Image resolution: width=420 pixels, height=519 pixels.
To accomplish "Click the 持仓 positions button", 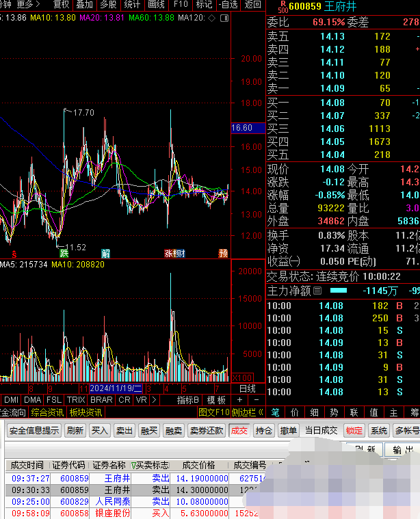I will click(x=264, y=431).
